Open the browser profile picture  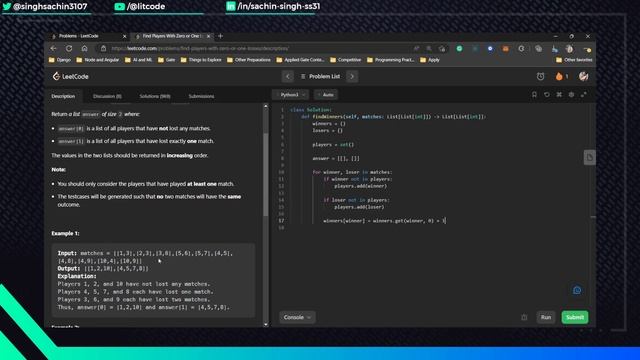tap(569, 49)
